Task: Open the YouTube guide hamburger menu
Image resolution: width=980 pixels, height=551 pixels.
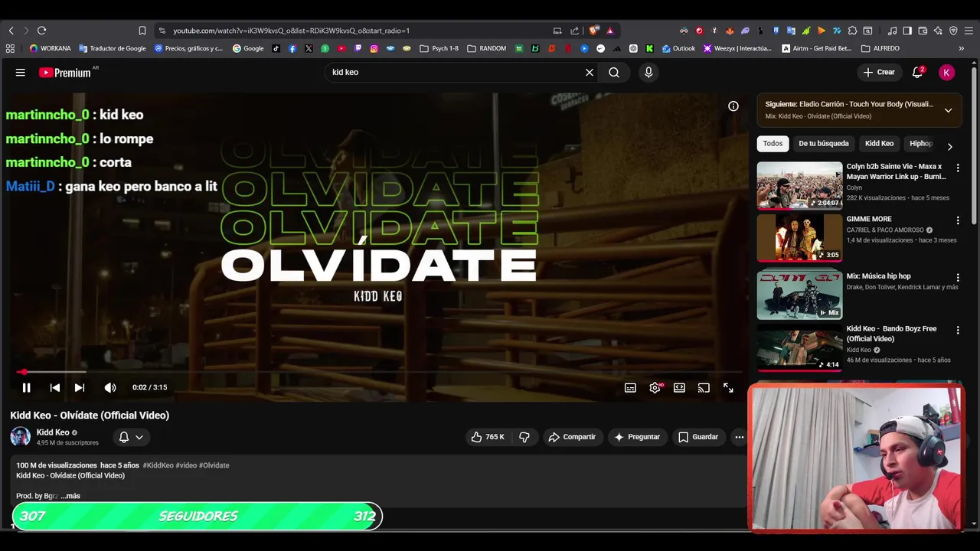Action: pyautogui.click(x=21, y=72)
